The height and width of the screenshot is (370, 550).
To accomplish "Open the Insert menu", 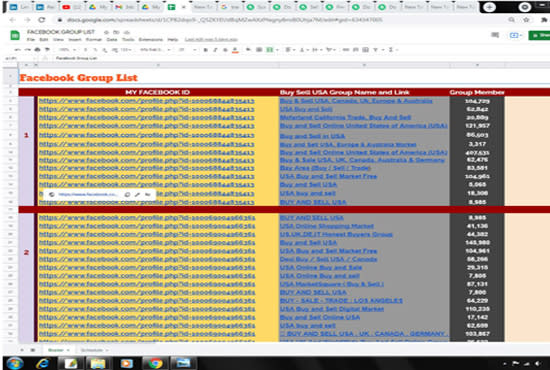I will click(x=75, y=40).
